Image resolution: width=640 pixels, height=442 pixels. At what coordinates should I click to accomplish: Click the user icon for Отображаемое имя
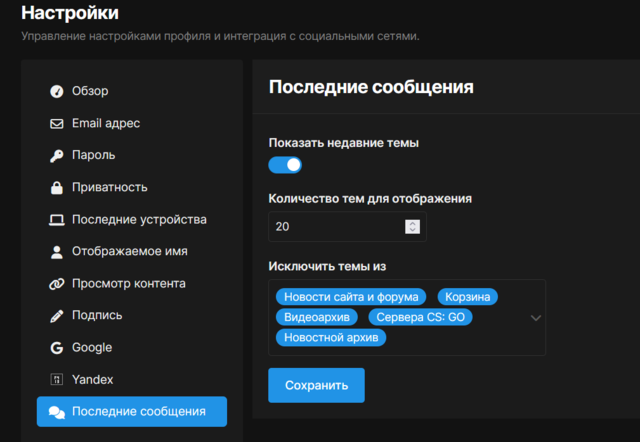57,251
